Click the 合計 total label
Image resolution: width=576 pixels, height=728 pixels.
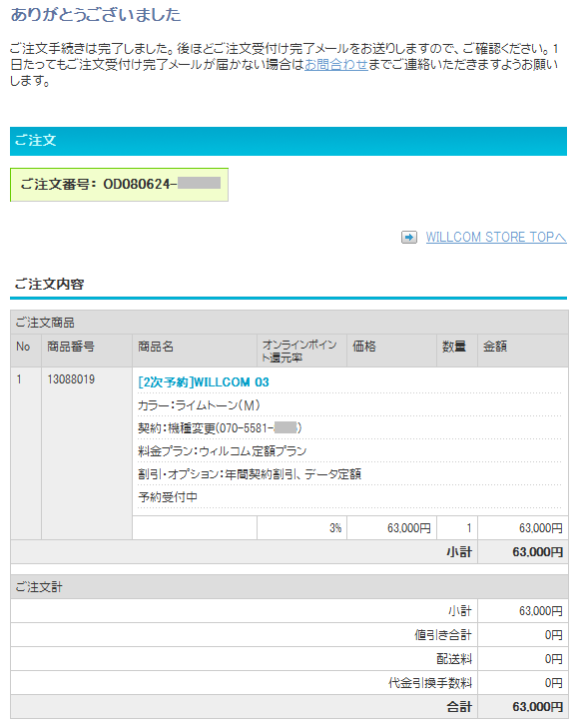pos(459,707)
